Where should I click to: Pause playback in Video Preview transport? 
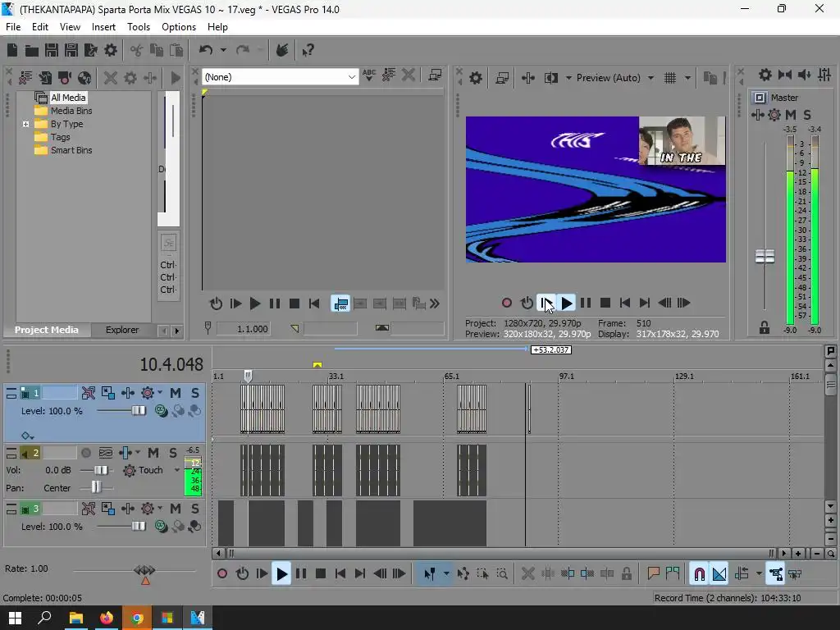(x=586, y=304)
